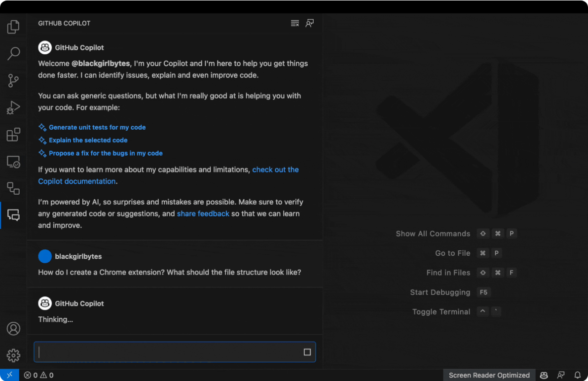
Task: Open the activity bar icon below Remote Explorer
Action: pyautogui.click(x=13, y=188)
